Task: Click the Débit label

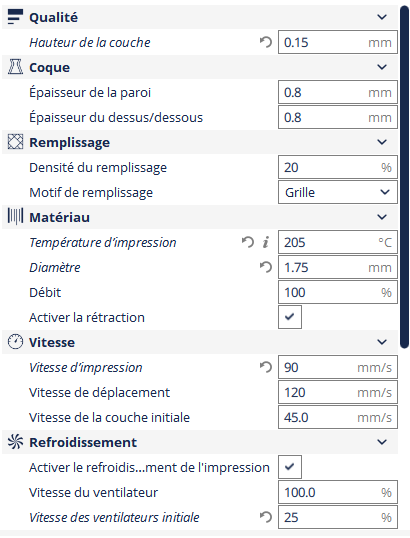Action: tap(45, 292)
